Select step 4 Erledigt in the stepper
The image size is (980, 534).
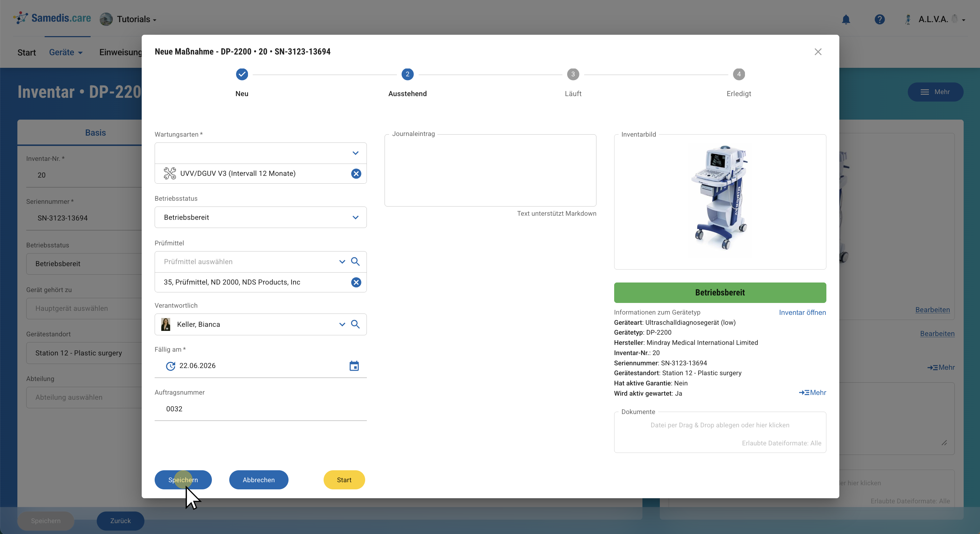click(738, 74)
